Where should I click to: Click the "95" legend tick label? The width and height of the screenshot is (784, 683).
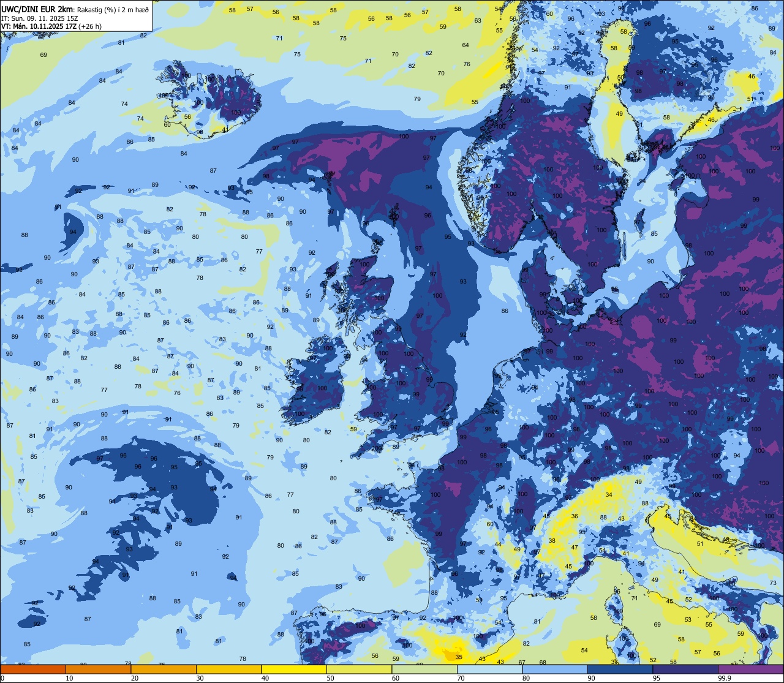(657, 678)
